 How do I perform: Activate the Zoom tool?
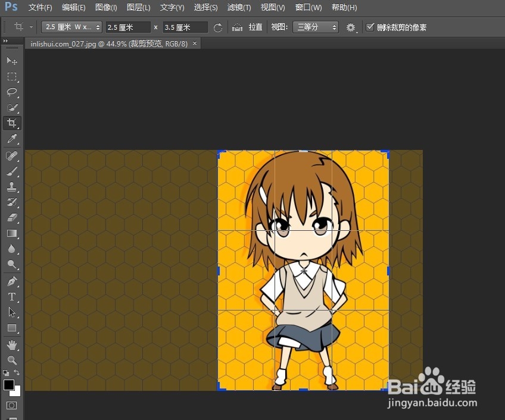(11, 361)
